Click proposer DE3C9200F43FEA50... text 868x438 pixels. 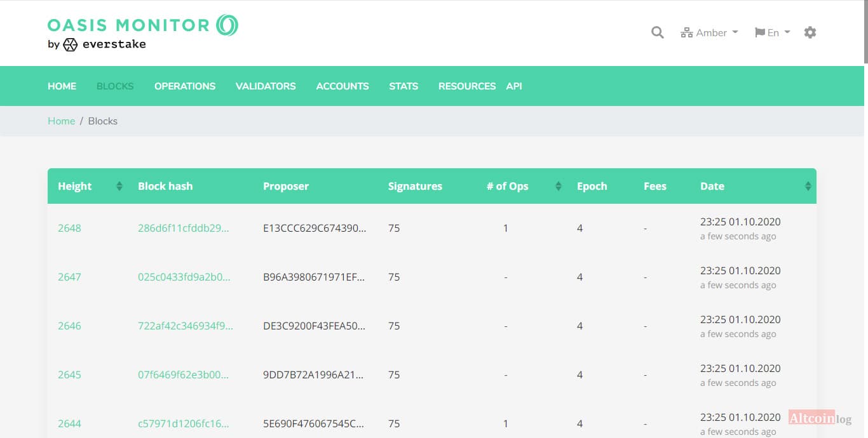[x=315, y=326]
